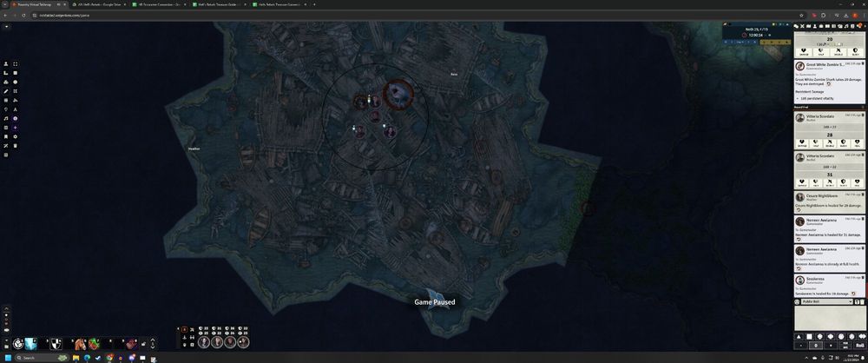Click the select-tokens sub-tool with expand corners
The height and width of the screenshot is (363, 868).
(x=15, y=63)
